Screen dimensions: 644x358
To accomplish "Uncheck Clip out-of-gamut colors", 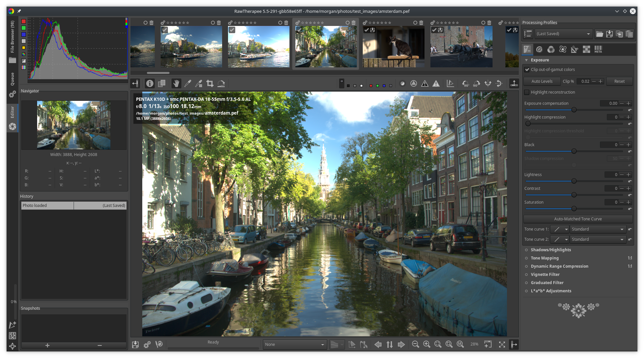I will click(527, 70).
